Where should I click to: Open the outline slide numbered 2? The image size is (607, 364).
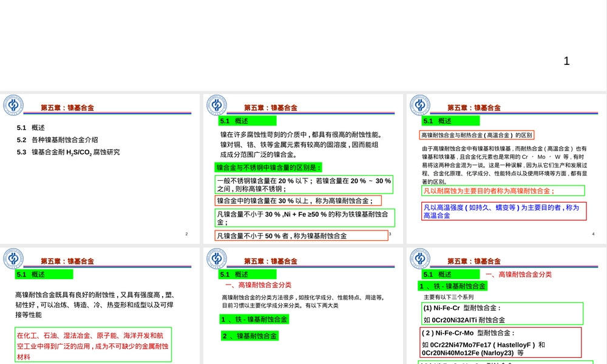(x=100, y=169)
